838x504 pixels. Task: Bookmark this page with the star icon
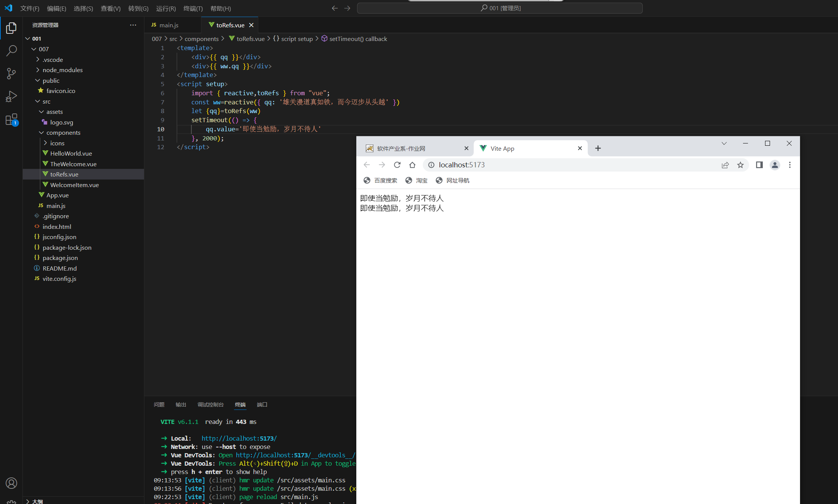[x=740, y=165]
